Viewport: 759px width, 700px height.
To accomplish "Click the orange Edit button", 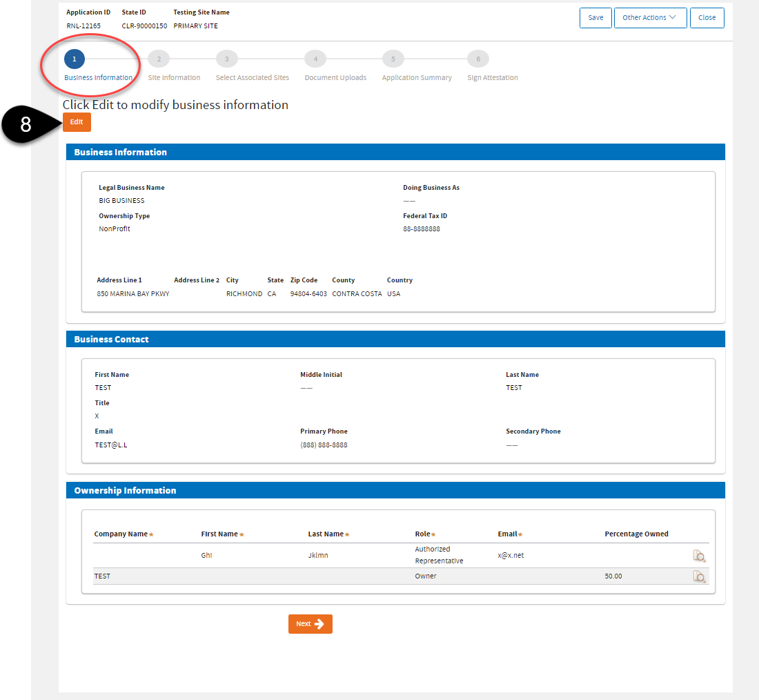I will pyautogui.click(x=76, y=121).
